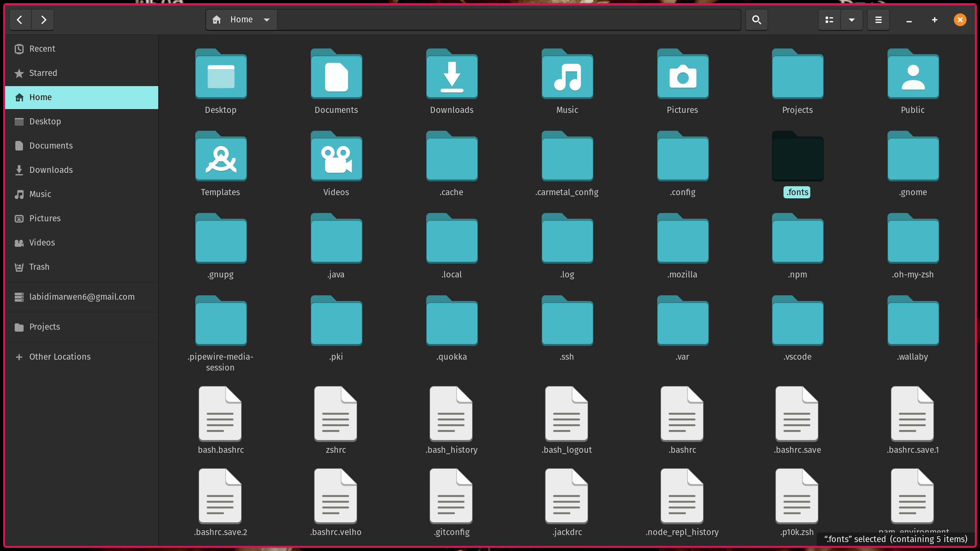Select the Downloads folder icon
This screenshot has width=980, height=551.
tap(452, 74)
